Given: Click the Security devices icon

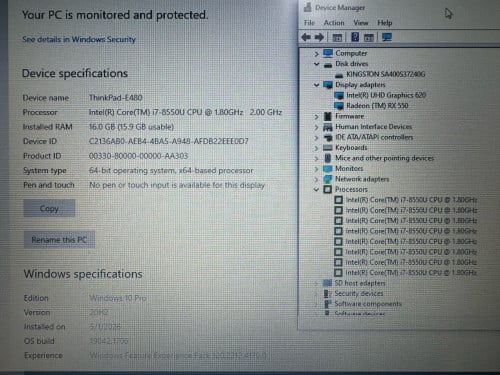Looking at the screenshot, I should click(x=327, y=294).
